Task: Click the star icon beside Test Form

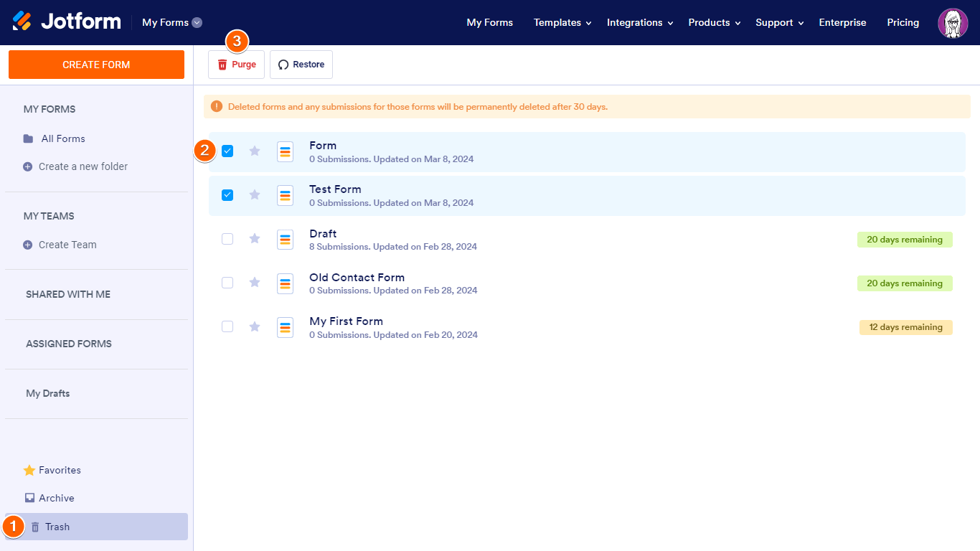Action: pyautogui.click(x=255, y=195)
